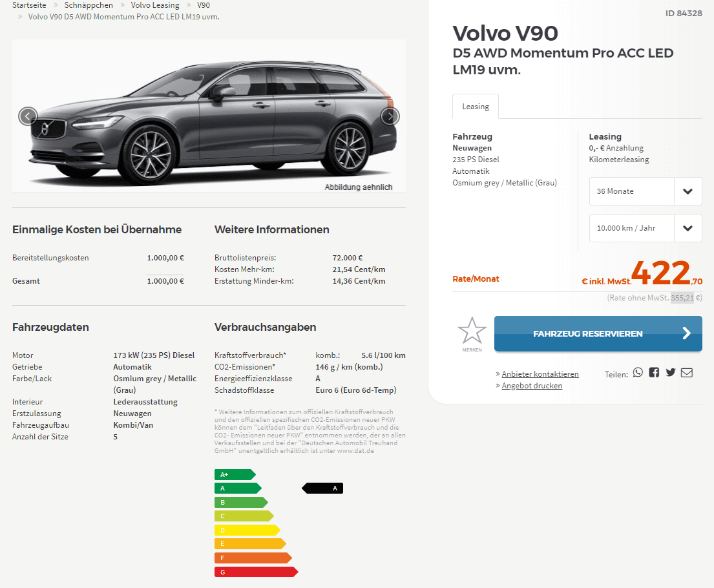
Task: Click the Rate/Monat label
Action: click(476, 278)
